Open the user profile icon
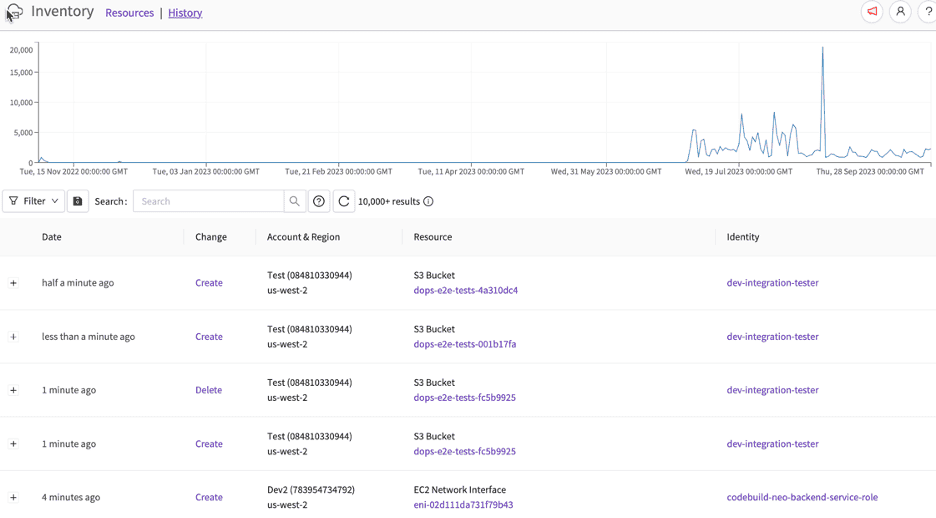This screenshot has height=518, width=936. (900, 11)
